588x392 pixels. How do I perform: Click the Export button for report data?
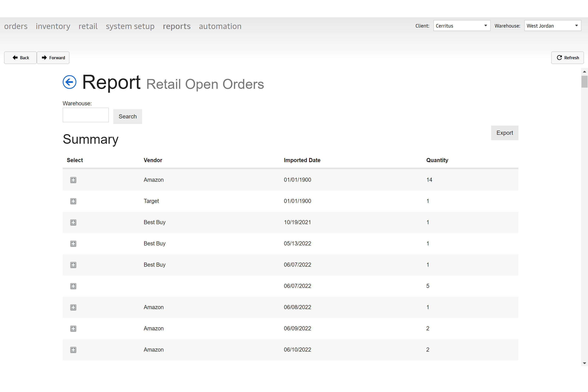click(x=505, y=133)
